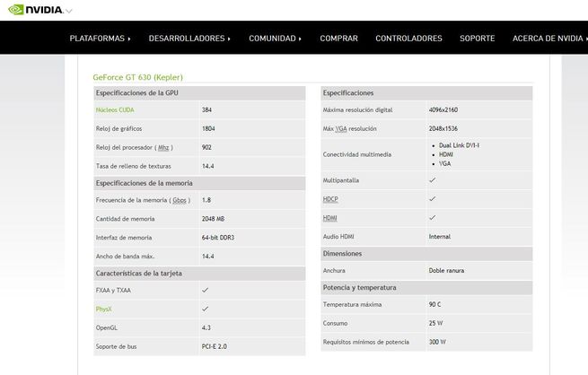Open ACERCA DE NVIDIA menu
Viewport: 588px width, 375px height.
[x=549, y=39]
